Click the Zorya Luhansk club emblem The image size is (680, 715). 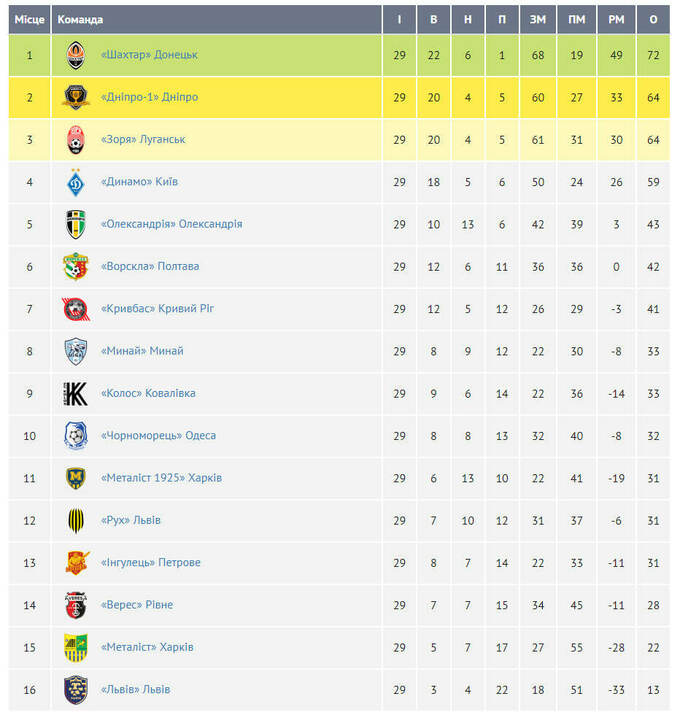coord(76,140)
